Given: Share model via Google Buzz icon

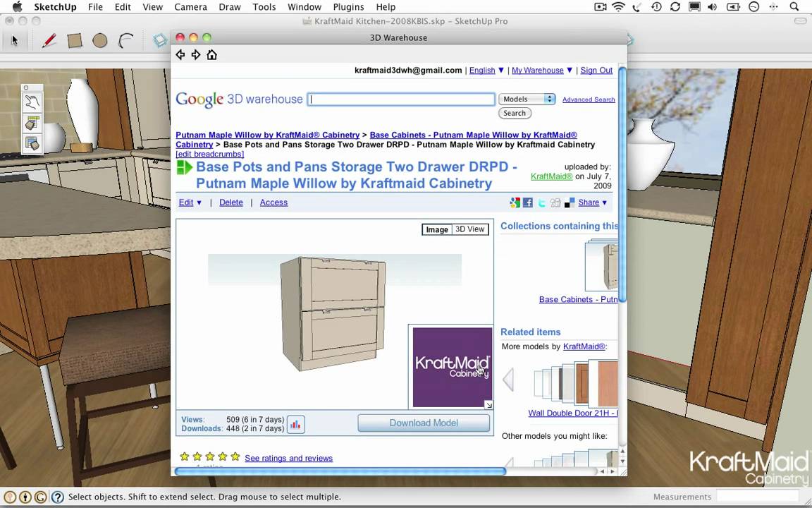Looking at the screenshot, I should (x=515, y=202).
